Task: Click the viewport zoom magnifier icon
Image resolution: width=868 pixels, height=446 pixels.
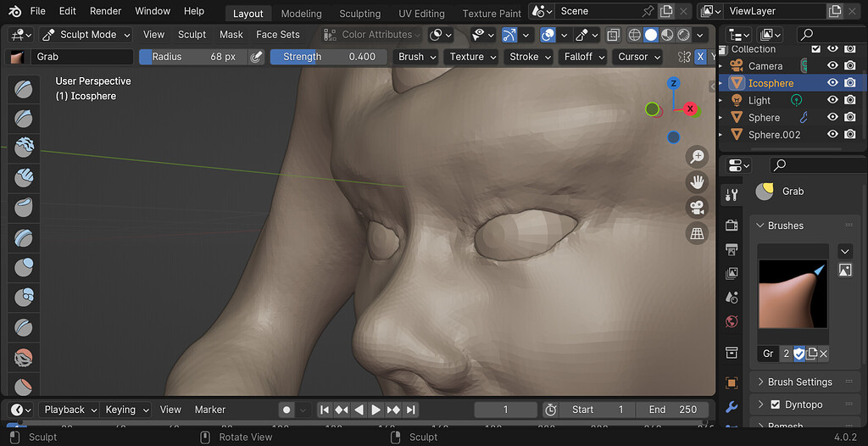Action: tap(697, 156)
